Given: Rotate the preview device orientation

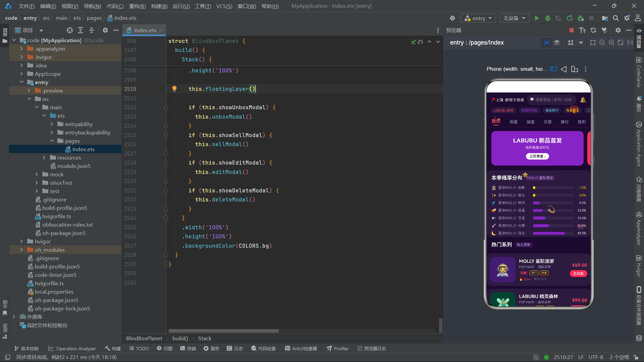Looking at the screenshot, I should pos(575,69).
